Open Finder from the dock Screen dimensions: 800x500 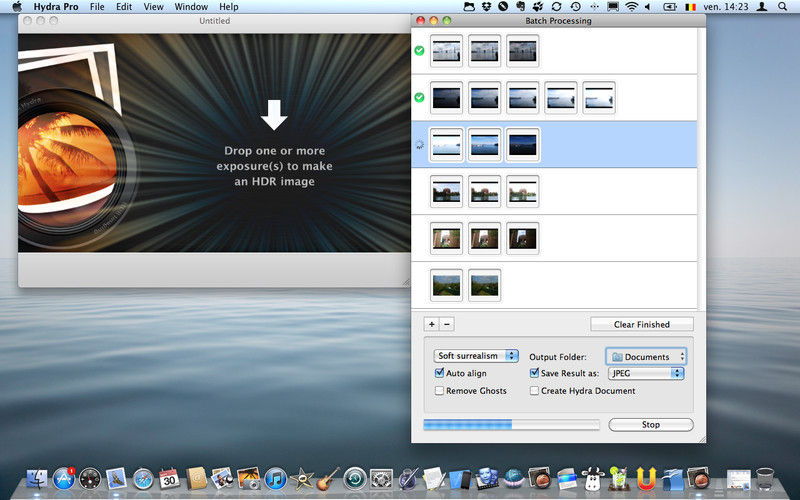pyautogui.click(x=36, y=479)
